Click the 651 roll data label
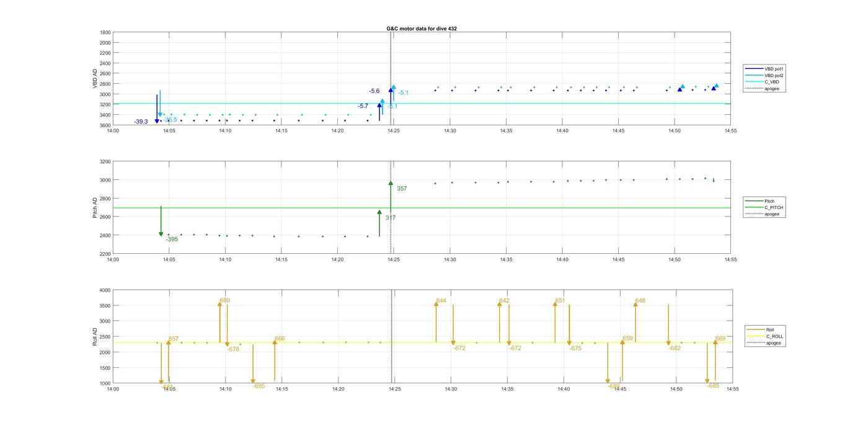868x430 pixels. click(x=560, y=301)
